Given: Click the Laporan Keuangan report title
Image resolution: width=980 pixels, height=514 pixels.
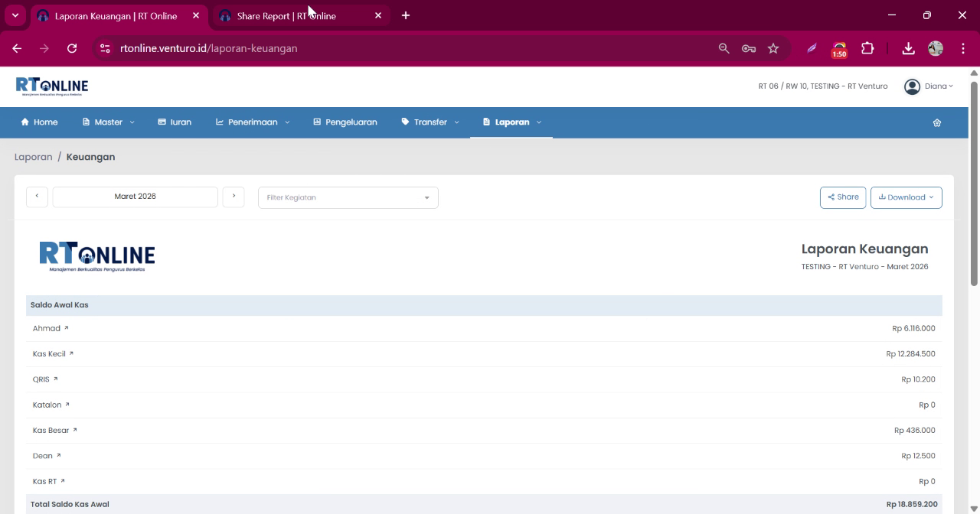Looking at the screenshot, I should tap(864, 249).
